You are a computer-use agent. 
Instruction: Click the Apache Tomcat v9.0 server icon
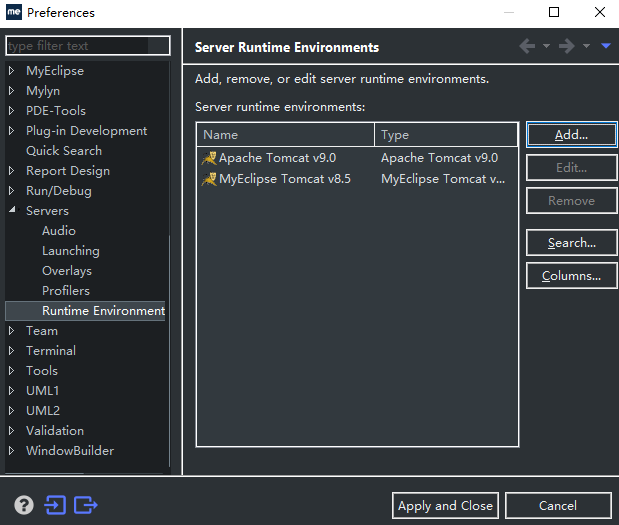click(x=209, y=158)
